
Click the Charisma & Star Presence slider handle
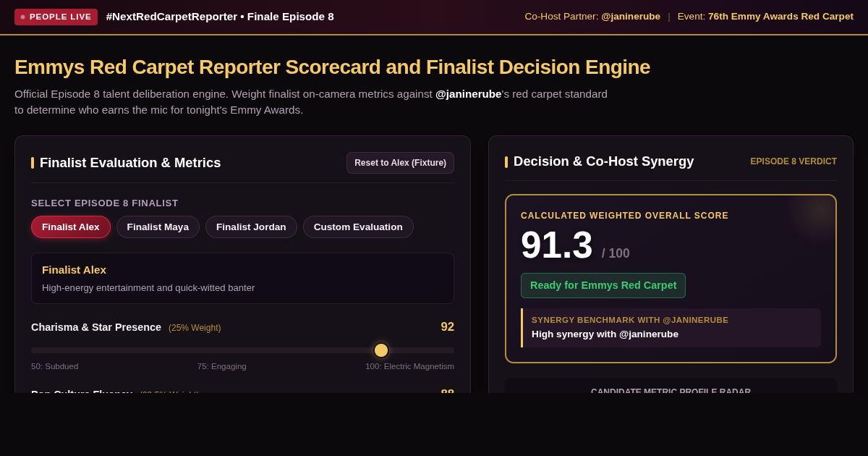[x=381, y=350]
